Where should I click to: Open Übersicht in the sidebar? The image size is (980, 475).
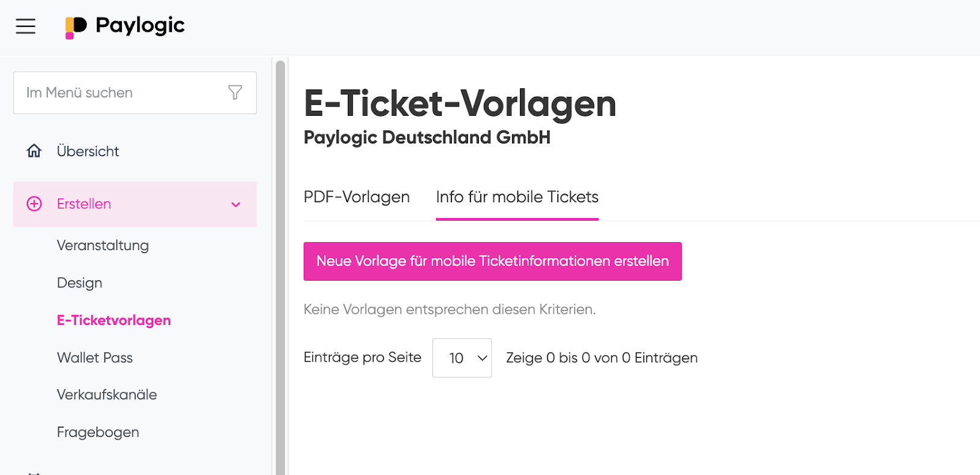(x=88, y=151)
